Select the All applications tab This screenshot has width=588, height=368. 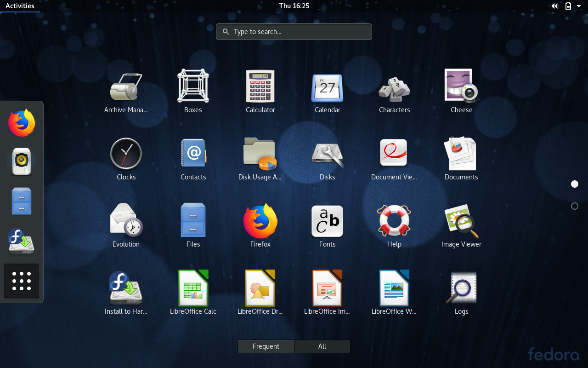[322, 346]
